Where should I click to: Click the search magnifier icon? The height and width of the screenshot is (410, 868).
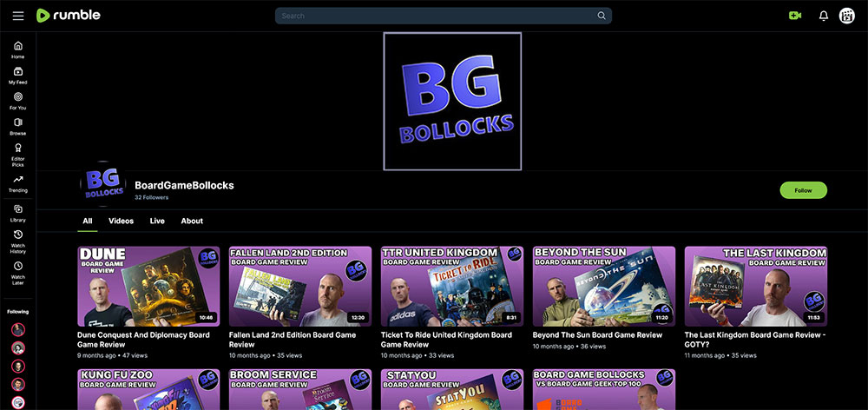[x=602, y=16]
